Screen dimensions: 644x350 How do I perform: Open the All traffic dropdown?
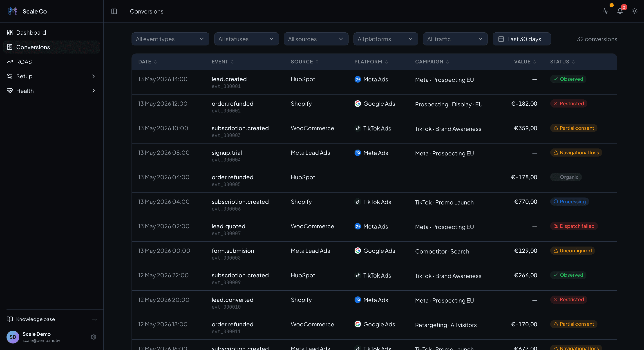455,39
